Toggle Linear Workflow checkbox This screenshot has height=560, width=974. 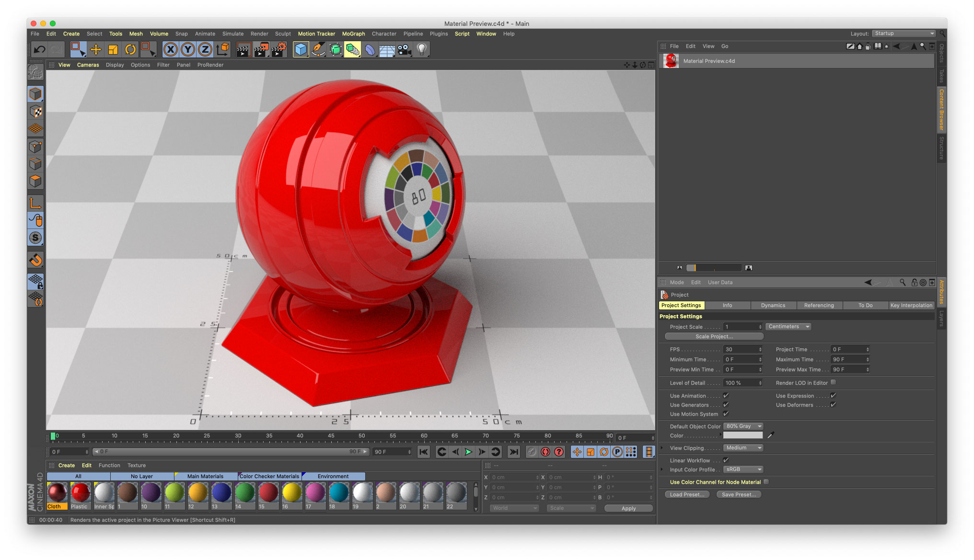pyautogui.click(x=726, y=460)
